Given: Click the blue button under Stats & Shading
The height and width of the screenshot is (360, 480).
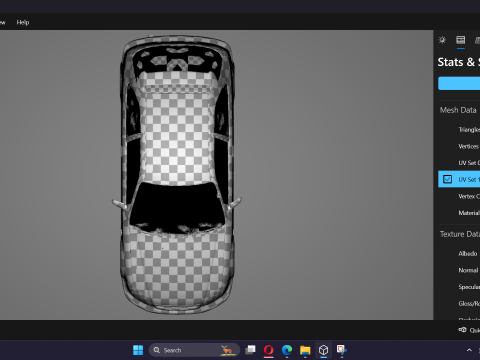Looking at the screenshot, I should pos(459,83).
